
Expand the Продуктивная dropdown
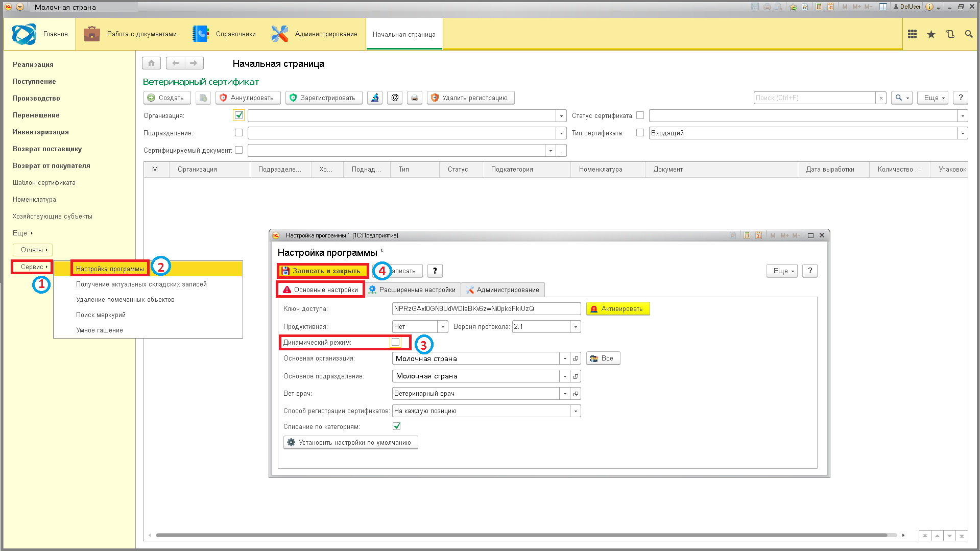(443, 327)
